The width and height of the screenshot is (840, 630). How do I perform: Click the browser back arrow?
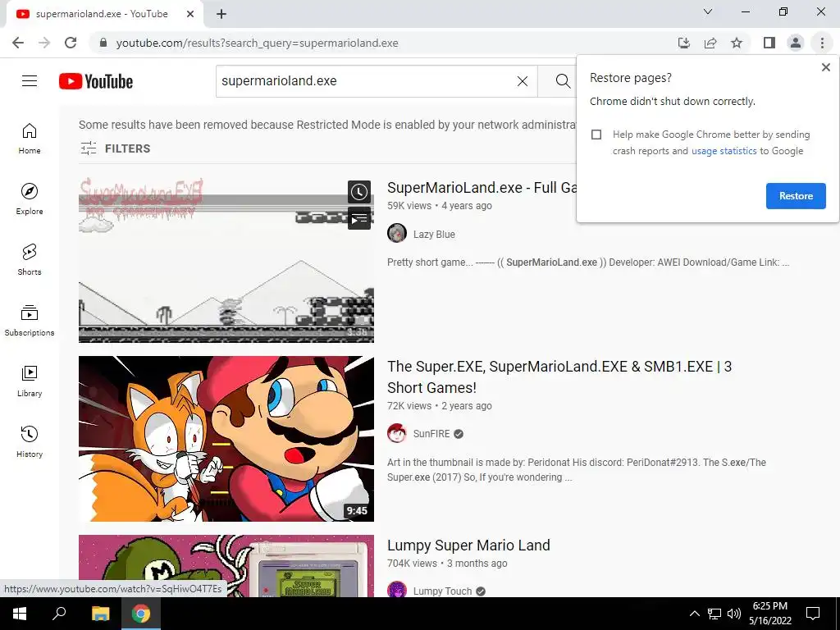point(18,43)
